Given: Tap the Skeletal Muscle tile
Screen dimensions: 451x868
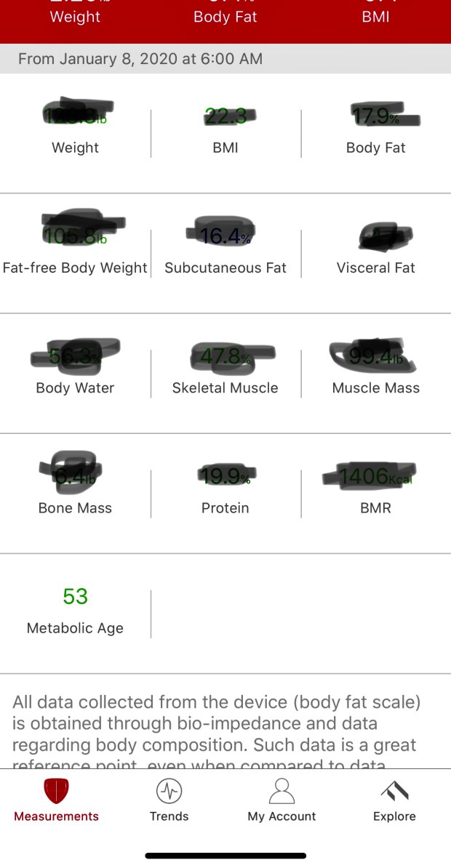Looking at the screenshot, I should (x=225, y=372).
